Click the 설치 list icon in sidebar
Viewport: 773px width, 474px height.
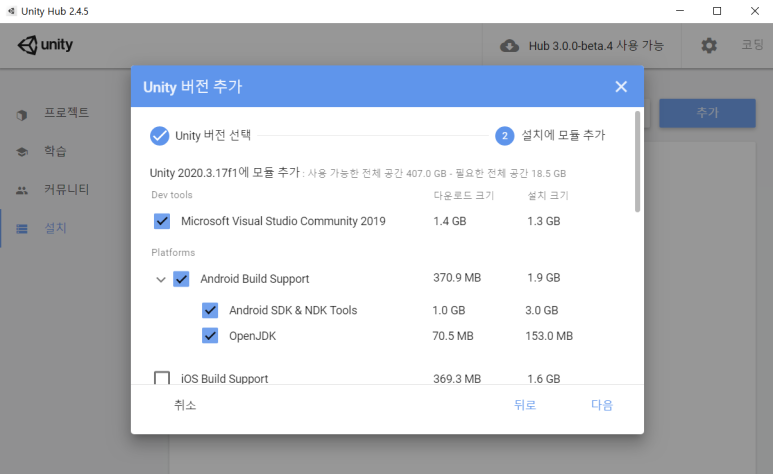point(22,229)
